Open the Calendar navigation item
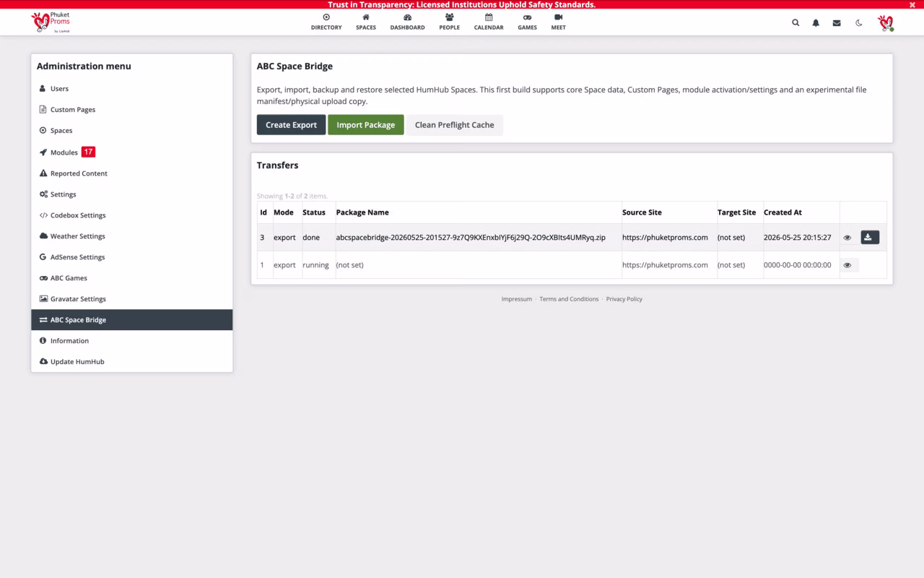Image resolution: width=924 pixels, height=578 pixels. coord(489,22)
